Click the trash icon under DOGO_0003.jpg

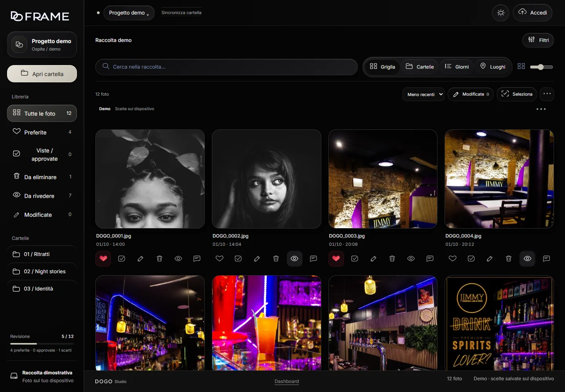pos(392,259)
